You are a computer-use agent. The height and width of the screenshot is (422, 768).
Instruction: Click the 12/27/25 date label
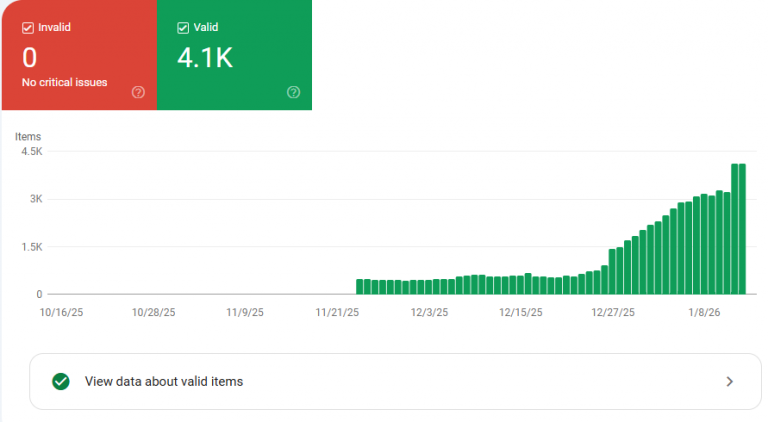click(613, 312)
